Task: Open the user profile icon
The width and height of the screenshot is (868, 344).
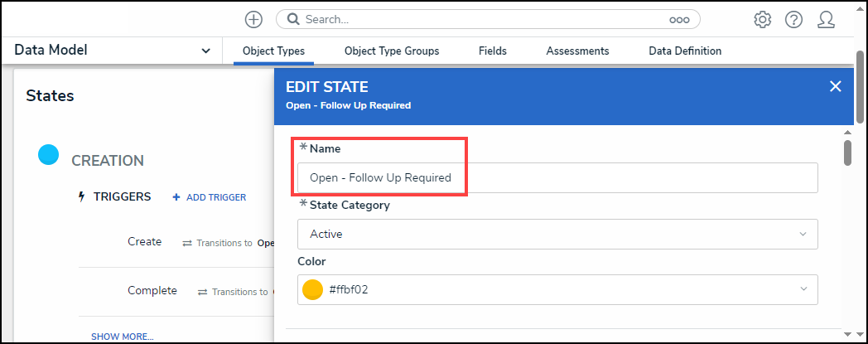Action: 825,19
